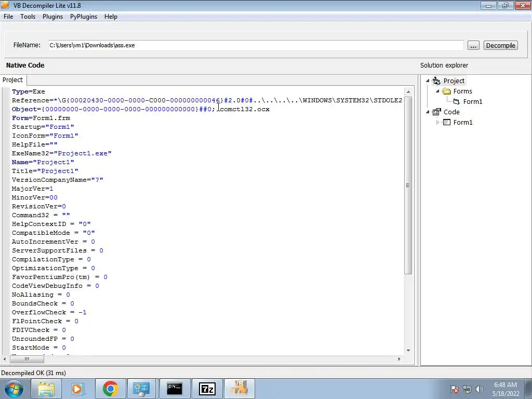
Task: Select Form1 under the Code node
Action: 463,123
